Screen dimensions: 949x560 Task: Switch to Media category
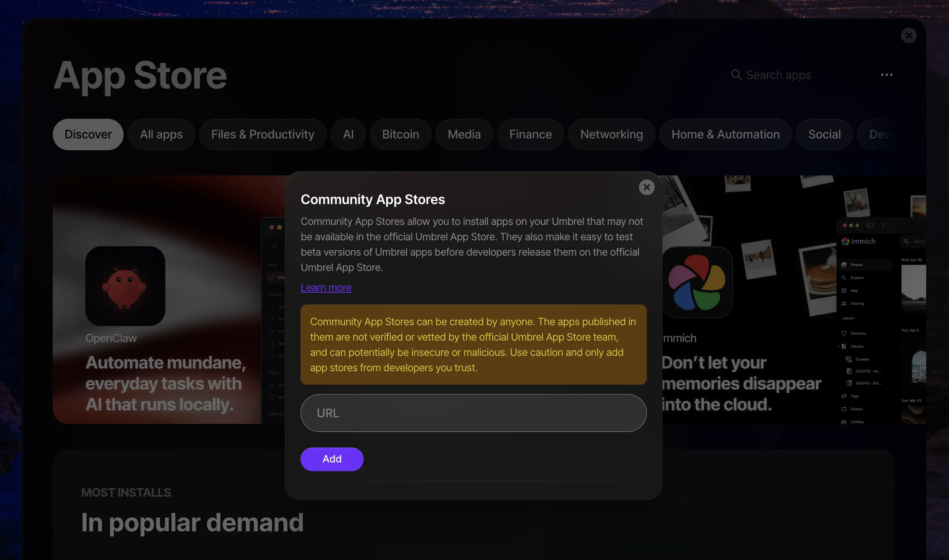tap(464, 134)
